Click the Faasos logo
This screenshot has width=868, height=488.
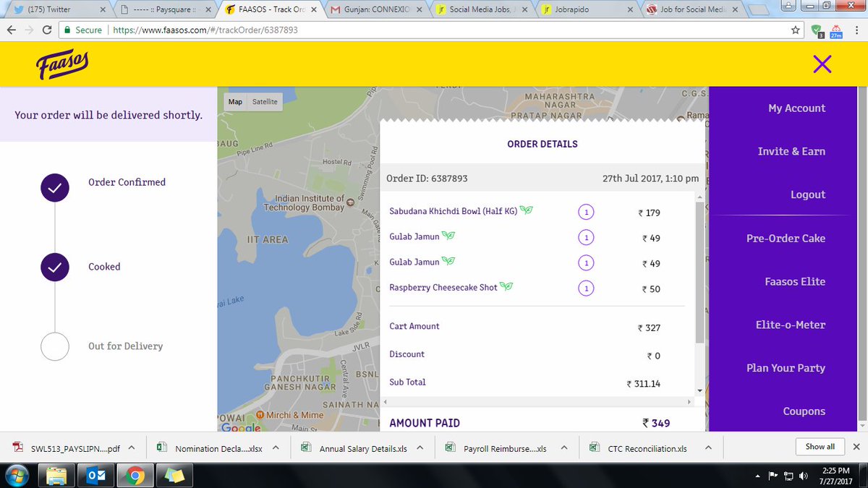coord(62,65)
